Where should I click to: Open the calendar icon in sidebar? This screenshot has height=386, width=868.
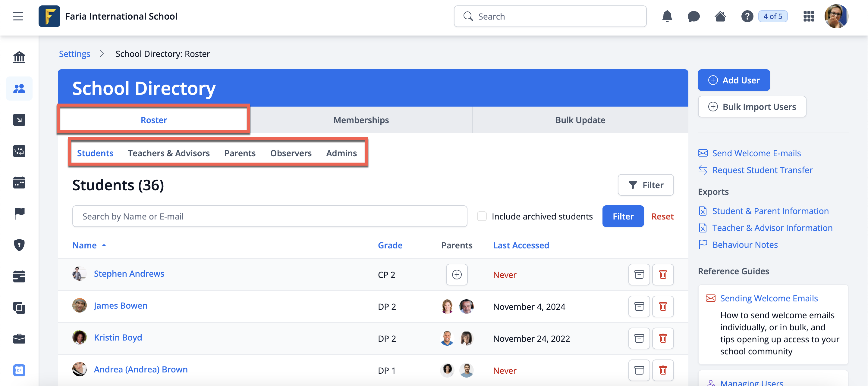(19, 183)
